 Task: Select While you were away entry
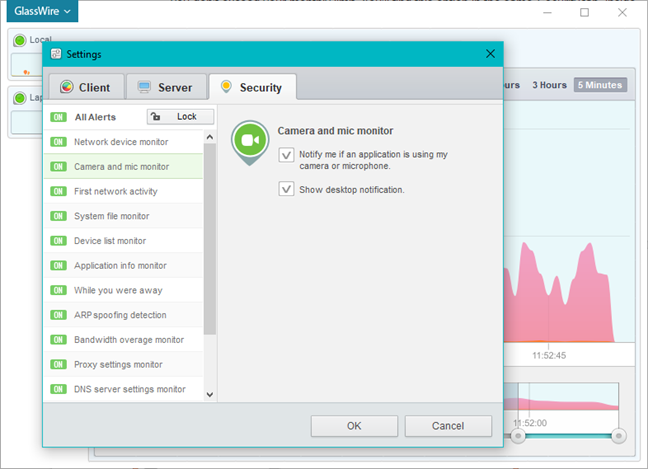pos(124,290)
